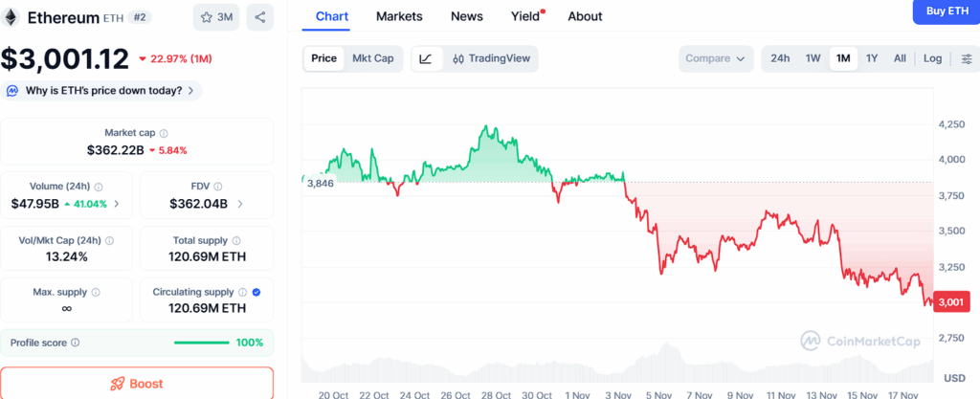
Task: Expand the Volume (24h) chevron
Action: [117, 204]
